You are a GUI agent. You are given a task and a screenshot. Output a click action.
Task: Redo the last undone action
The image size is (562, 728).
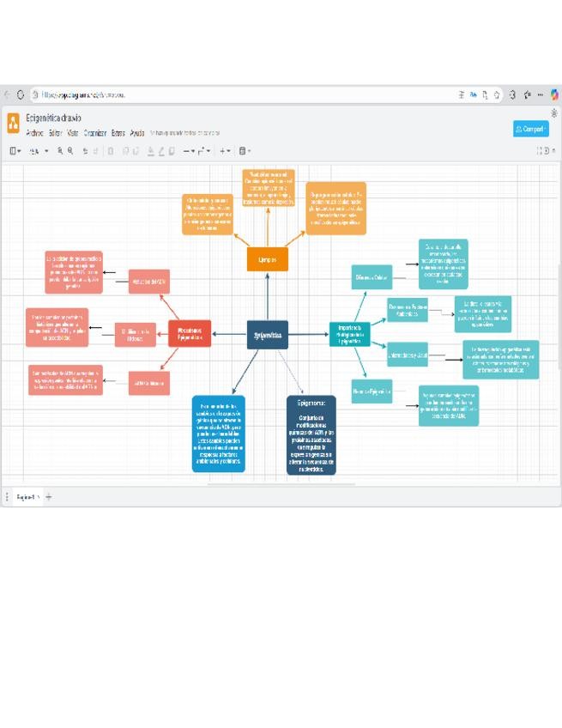point(95,151)
